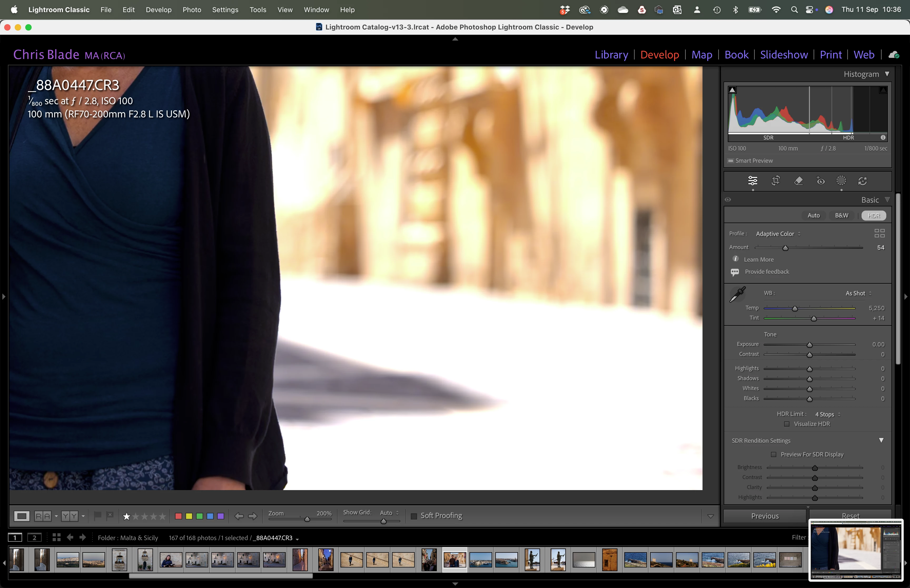Viewport: 910px width, 588px height.
Task: Open the filmstrip grid view icon
Action: click(x=57, y=538)
